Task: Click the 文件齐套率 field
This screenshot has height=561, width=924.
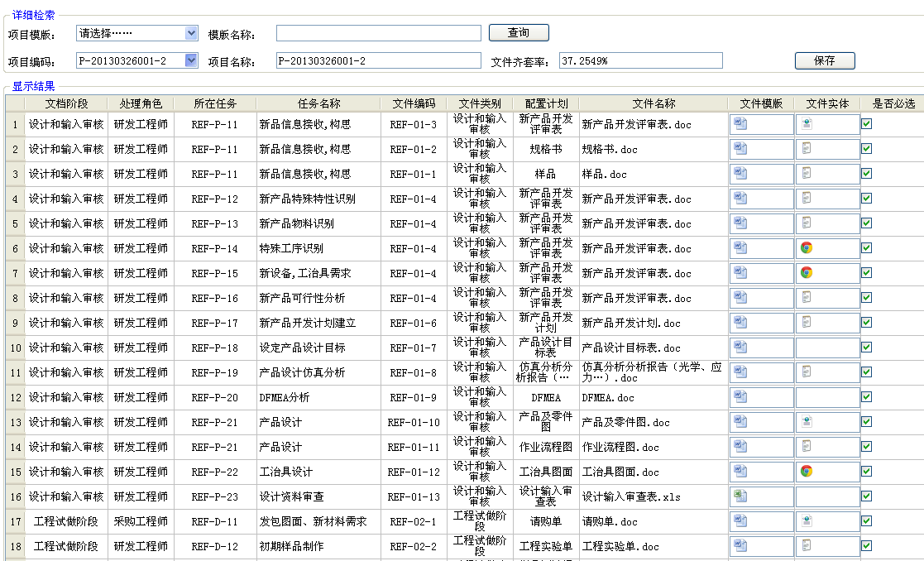Action: [640, 60]
